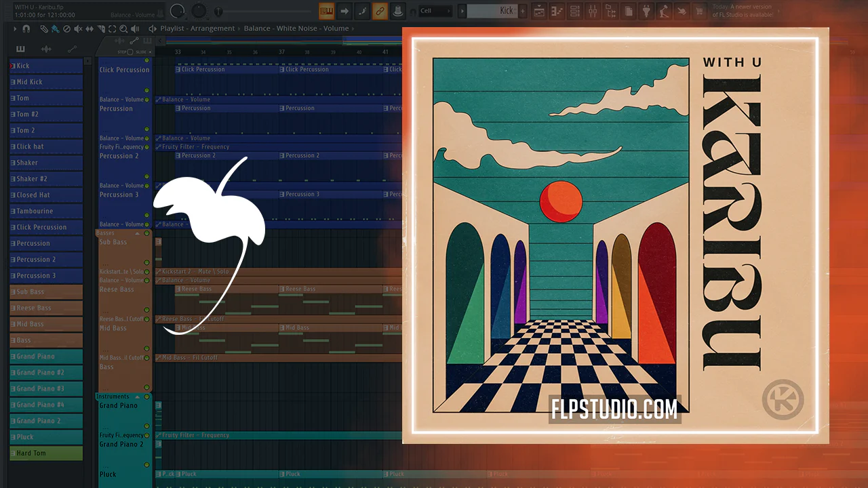Open the Browser view icon
868x488 pixels.
tap(610, 11)
